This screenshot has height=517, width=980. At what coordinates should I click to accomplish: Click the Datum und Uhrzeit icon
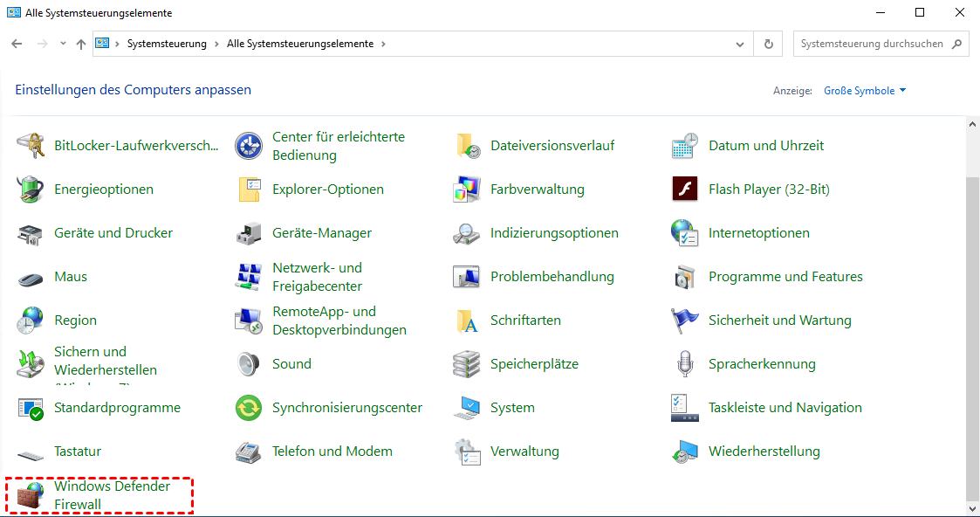(685, 146)
